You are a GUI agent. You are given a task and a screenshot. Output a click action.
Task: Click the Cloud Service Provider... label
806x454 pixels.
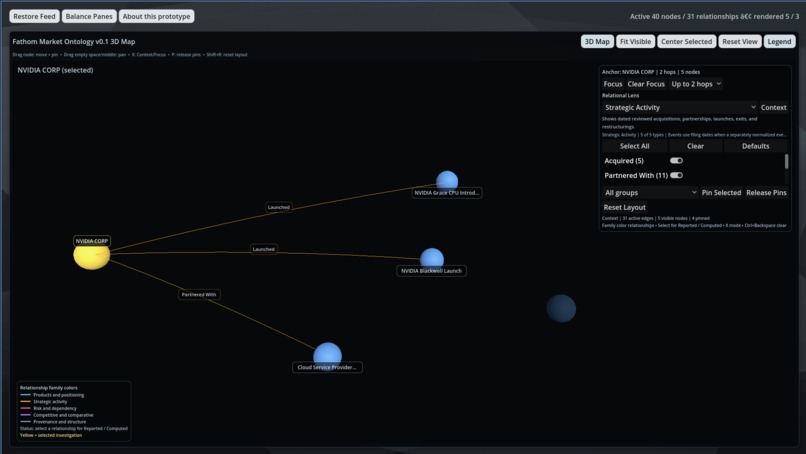coord(327,367)
